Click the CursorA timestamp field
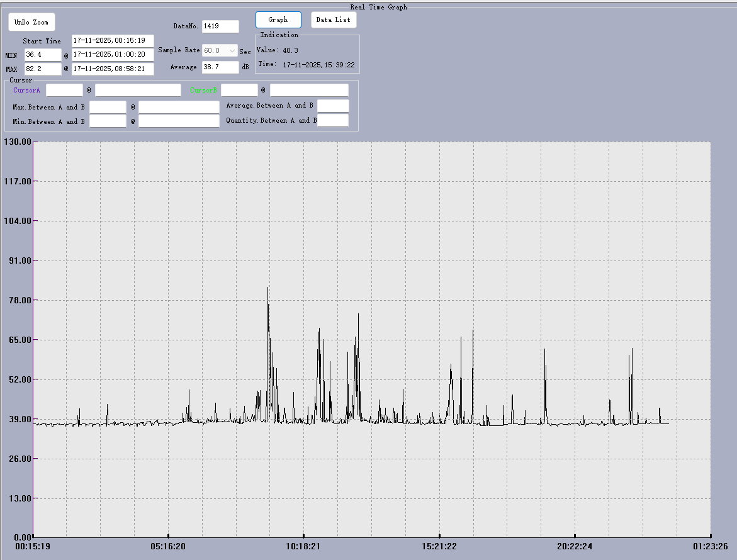 138,91
